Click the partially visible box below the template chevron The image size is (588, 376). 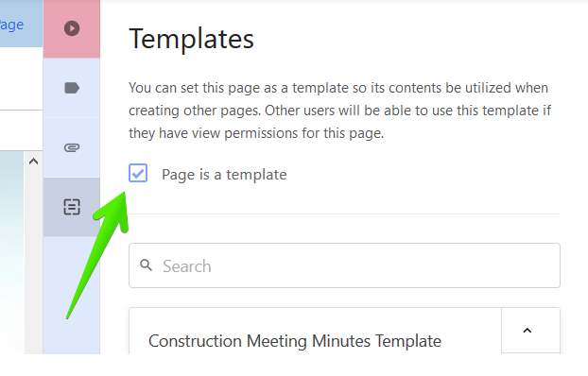(x=530, y=353)
